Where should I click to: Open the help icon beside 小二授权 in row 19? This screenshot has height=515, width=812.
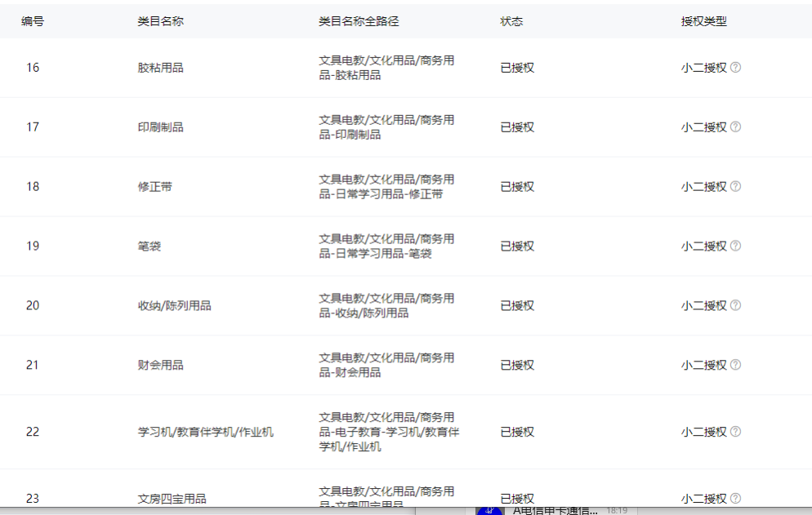pyautogui.click(x=735, y=246)
